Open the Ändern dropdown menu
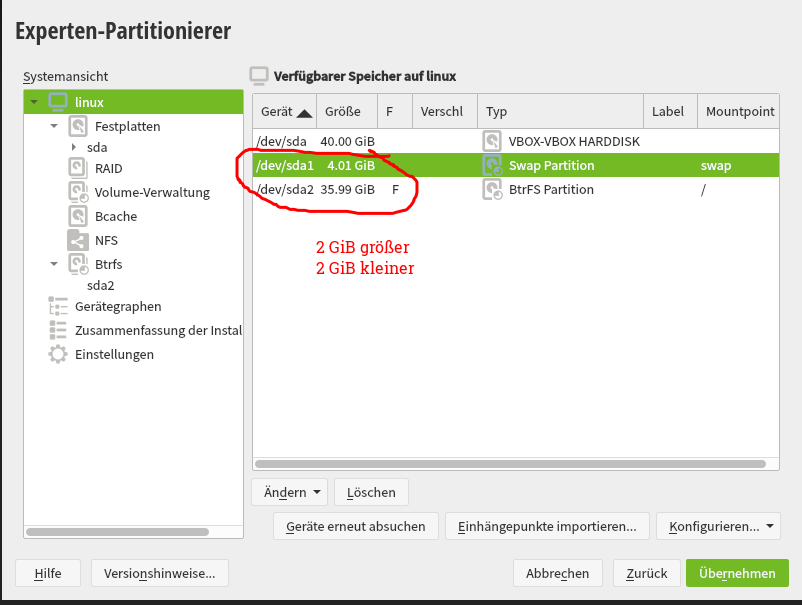Image resolution: width=802 pixels, height=605 pixels. point(290,492)
